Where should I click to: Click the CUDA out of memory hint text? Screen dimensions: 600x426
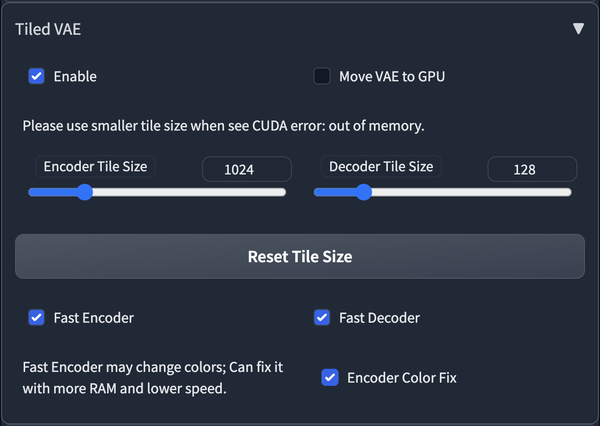point(223,126)
